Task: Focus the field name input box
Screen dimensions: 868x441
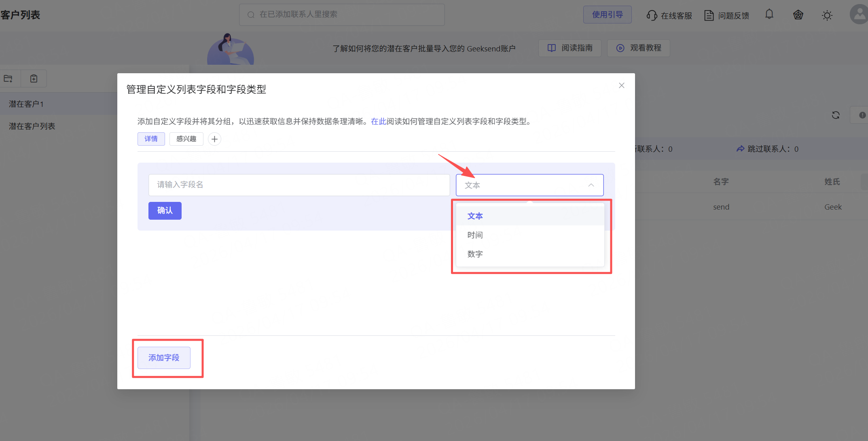Action: pos(299,185)
